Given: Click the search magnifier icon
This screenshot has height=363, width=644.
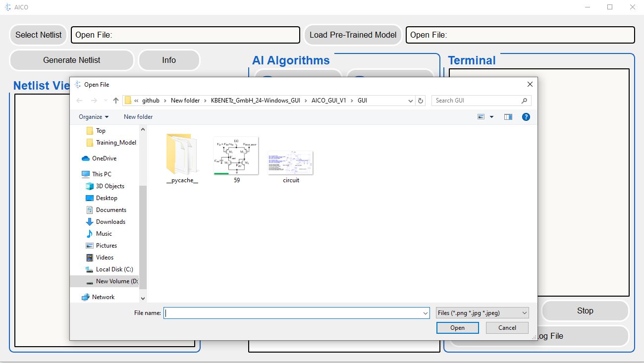Looking at the screenshot, I should pos(524,101).
